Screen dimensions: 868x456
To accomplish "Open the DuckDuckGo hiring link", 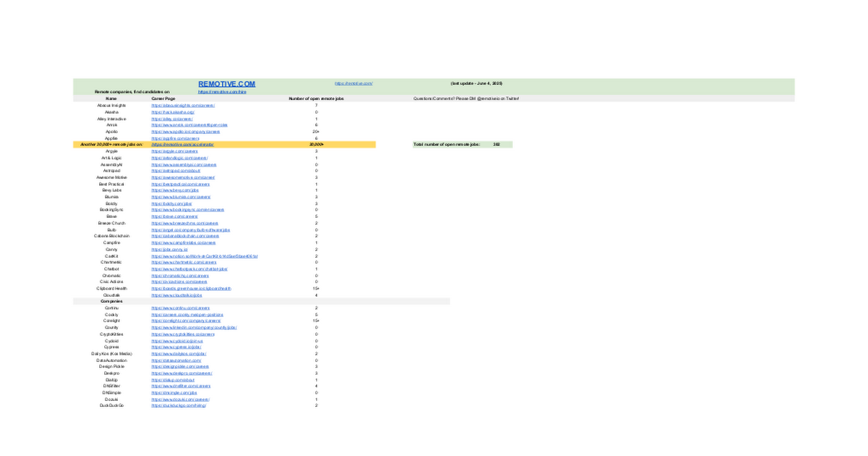I will coord(179,405).
